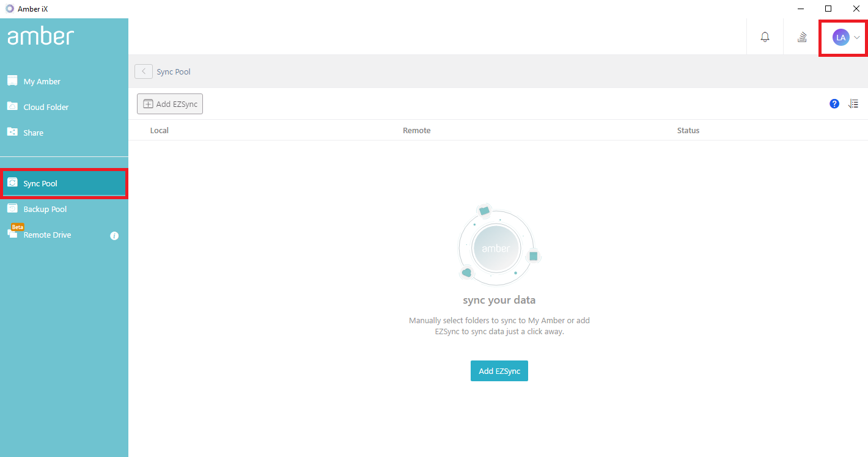Click the teal Add EZSync button
Screen dimensions: 868x457
pos(499,371)
